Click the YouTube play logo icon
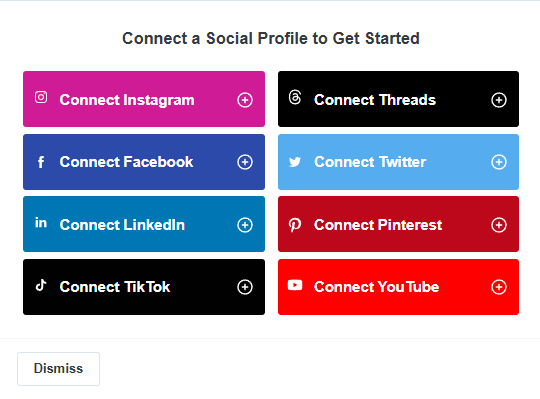This screenshot has height=399, width=540. [x=295, y=285]
